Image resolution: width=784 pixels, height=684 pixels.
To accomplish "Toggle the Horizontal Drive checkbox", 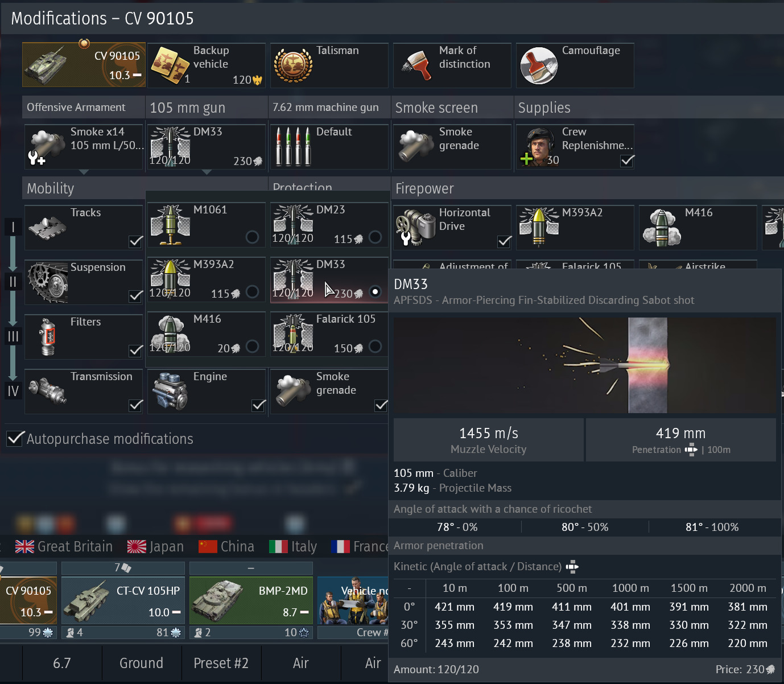I will click(504, 242).
